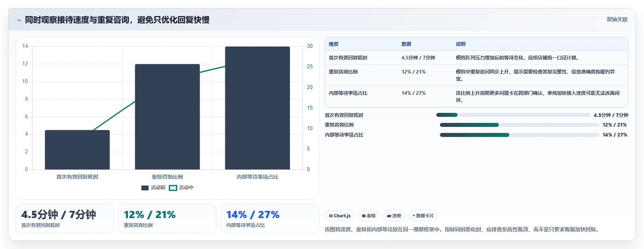The image size is (644, 249).
Task: Click the description starting 模拟中重复追问同步上升
Action: click(x=535, y=76)
